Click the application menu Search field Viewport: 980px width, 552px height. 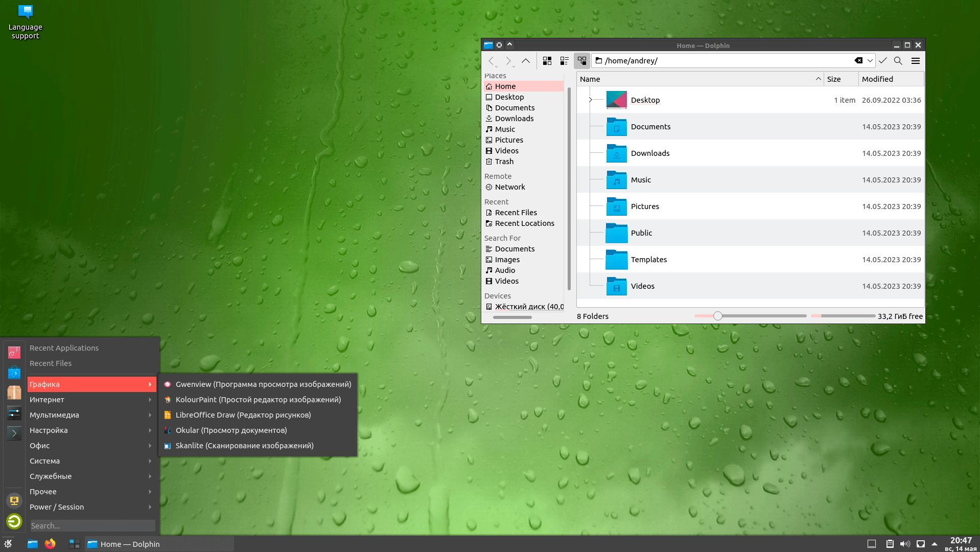point(92,525)
